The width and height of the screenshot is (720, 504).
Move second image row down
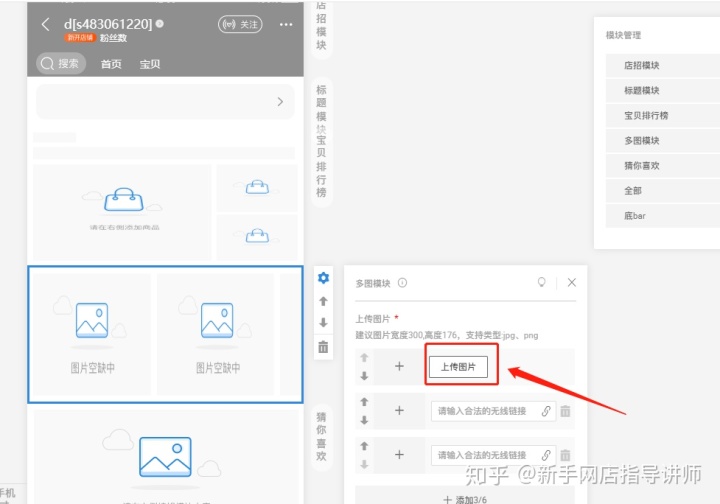pyautogui.click(x=364, y=420)
